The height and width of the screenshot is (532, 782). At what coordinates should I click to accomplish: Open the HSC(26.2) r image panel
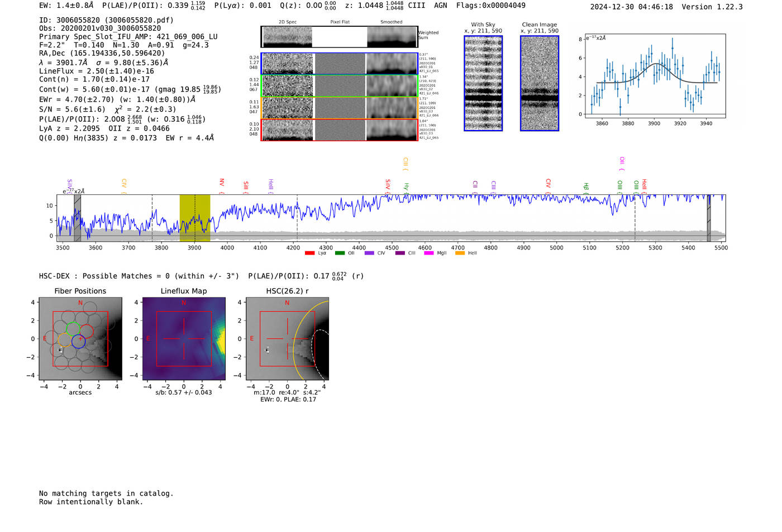coord(287,339)
